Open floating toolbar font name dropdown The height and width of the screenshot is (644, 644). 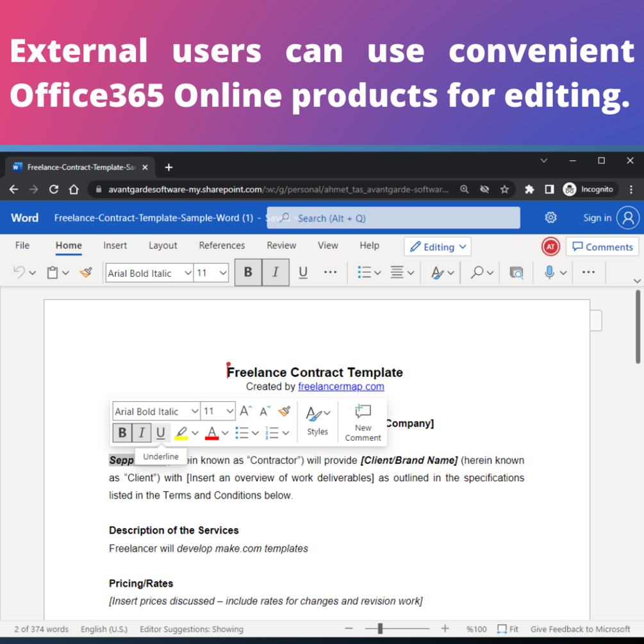pyautogui.click(x=195, y=411)
